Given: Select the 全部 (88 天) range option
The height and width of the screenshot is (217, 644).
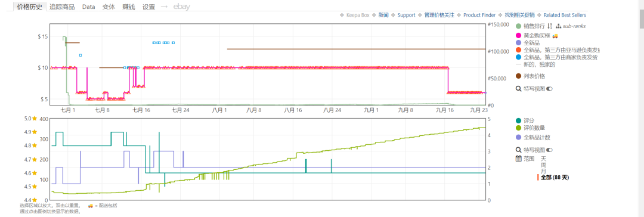Looking at the screenshot, I should tap(555, 178).
